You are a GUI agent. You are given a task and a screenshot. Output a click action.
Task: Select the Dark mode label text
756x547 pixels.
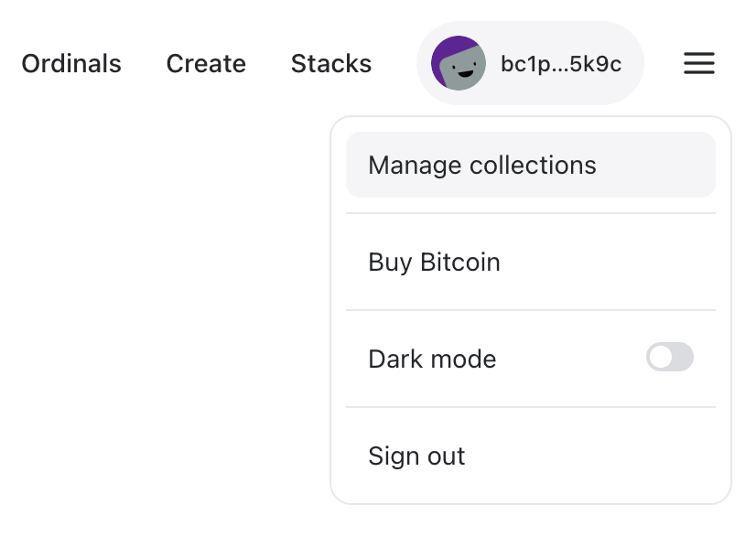click(x=432, y=359)
